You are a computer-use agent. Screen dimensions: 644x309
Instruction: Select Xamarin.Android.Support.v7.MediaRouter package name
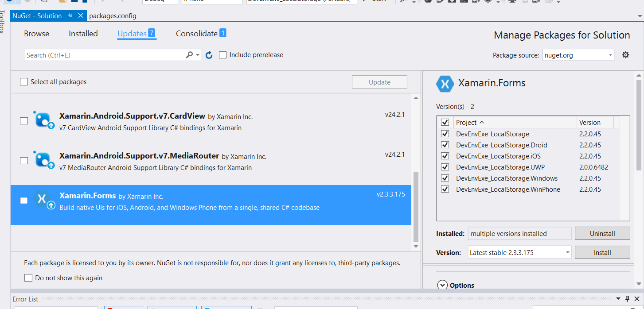[139, 156]
